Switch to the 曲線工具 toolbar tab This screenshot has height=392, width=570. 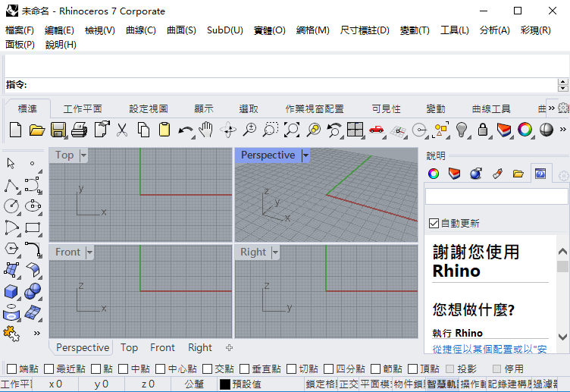tap(491, 108)
